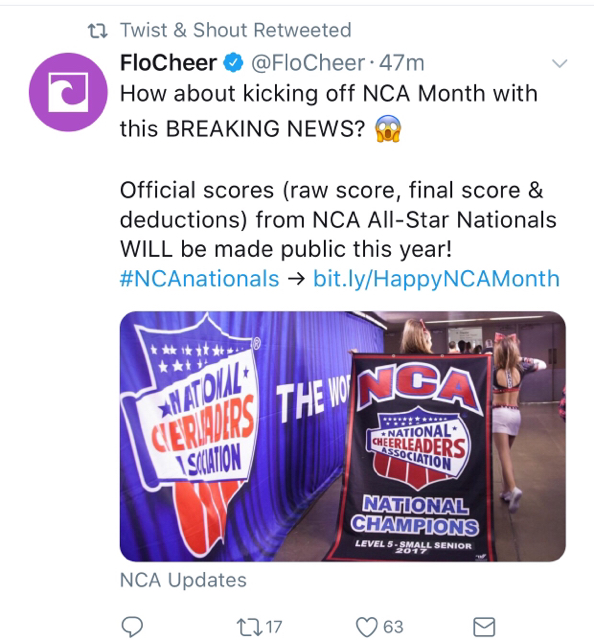Click the tweet body text about official scores
Viewport: 594px width, 640px height.
(x=339, y=220)
